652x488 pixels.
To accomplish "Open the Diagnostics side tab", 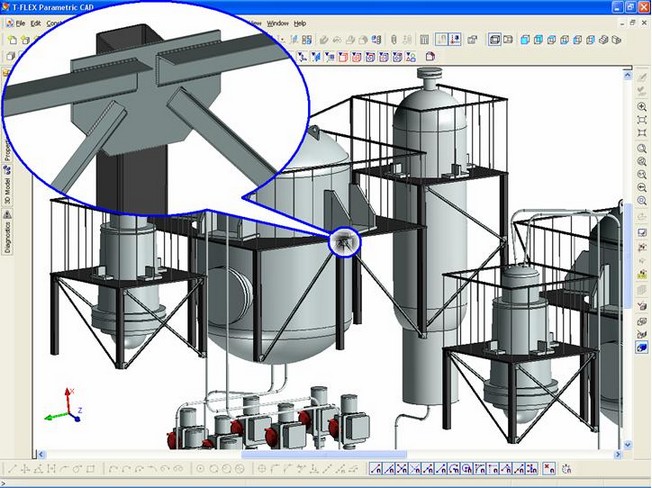I will click(x=8, y=234).
